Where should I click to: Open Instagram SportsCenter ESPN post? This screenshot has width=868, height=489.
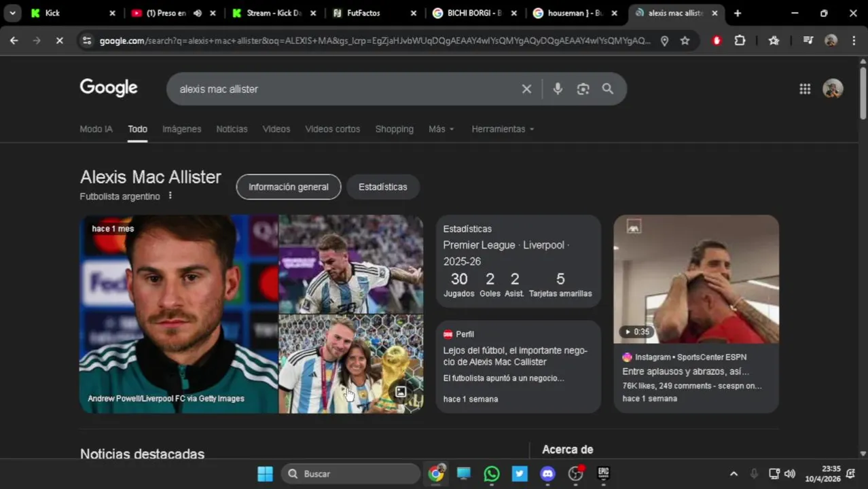(696, 378)
